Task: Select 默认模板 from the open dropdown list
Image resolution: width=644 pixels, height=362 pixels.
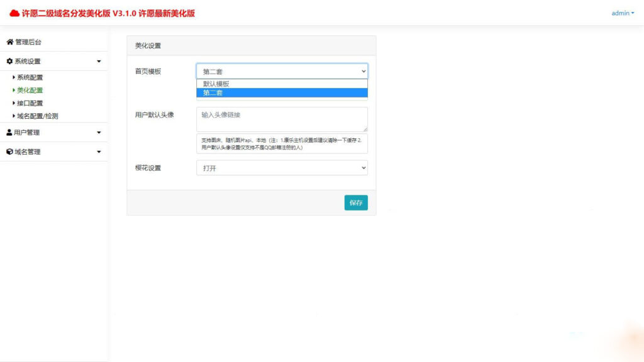Action: [280, 82]
